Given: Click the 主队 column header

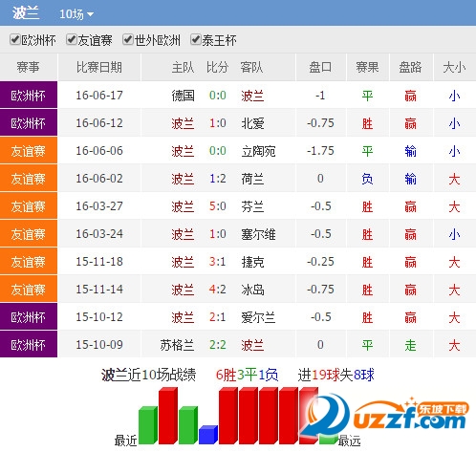Looking at the screenshot, I should point(183,67).
